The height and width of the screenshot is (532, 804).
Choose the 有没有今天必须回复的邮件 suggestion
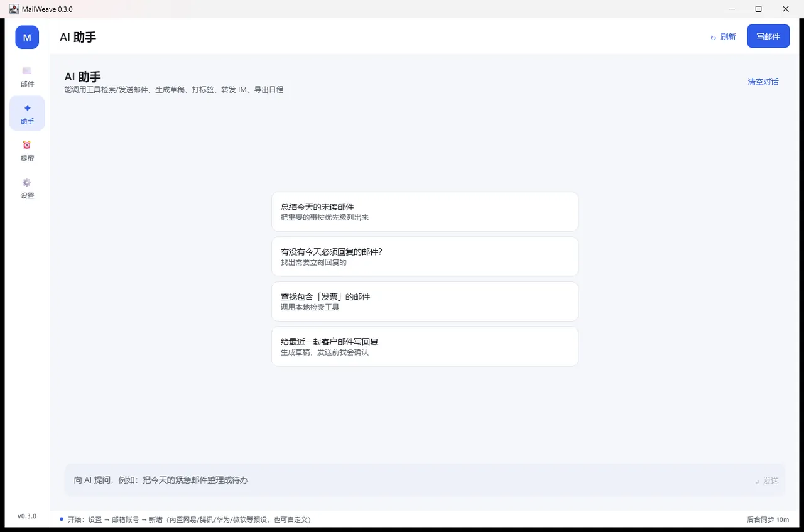tap(425, 256)
